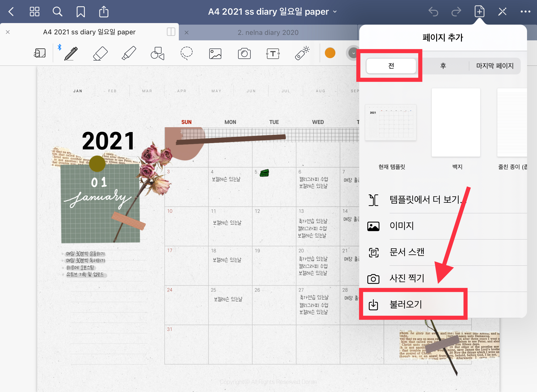Image resolution: width=537 pixels, height=392 pixels.
Task: Open '문서 스캔' document scan
Action: pyautogui.click(x=407, y=252)
